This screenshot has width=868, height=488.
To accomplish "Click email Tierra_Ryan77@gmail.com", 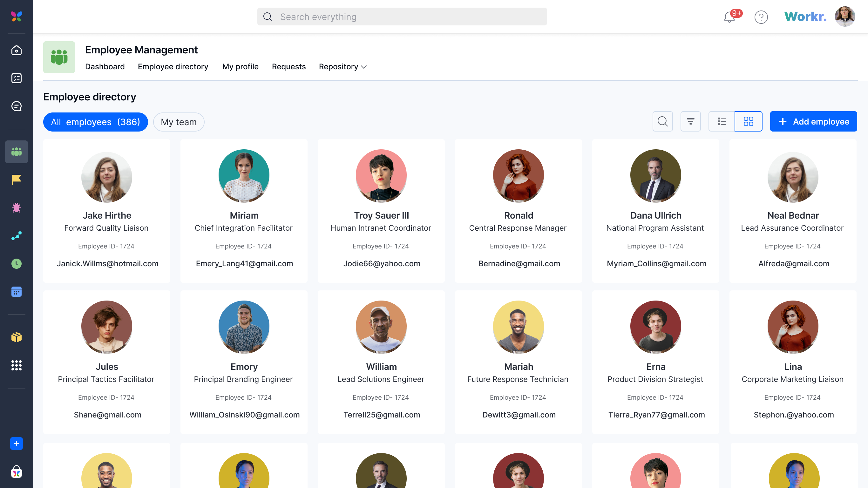I will 656,415.
